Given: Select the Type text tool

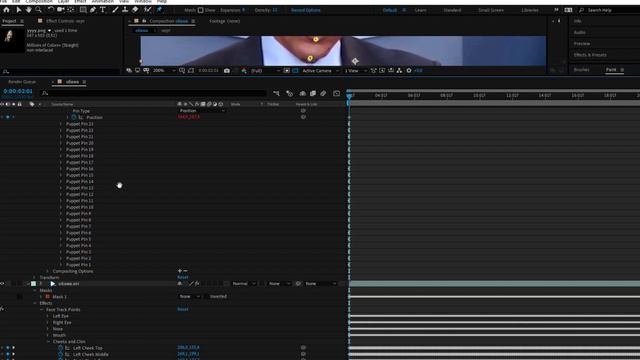Looking at the screenshot, I should point(102,10).
